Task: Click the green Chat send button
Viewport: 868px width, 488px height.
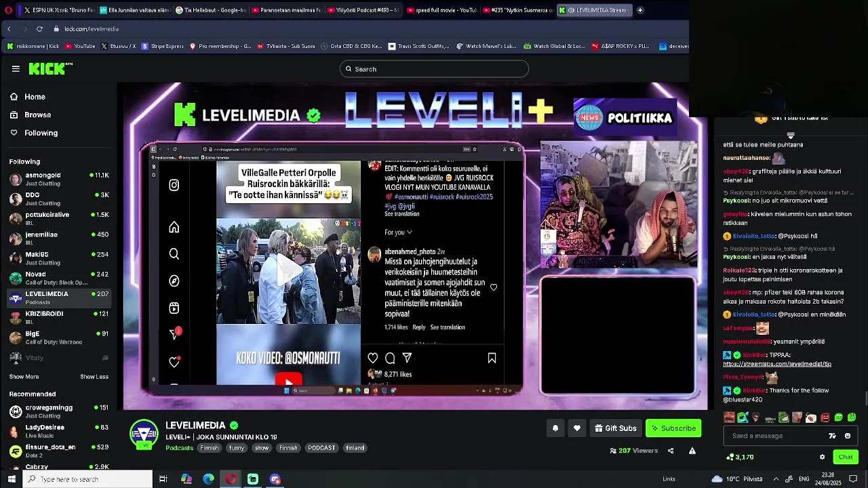Action: (846, 457)
